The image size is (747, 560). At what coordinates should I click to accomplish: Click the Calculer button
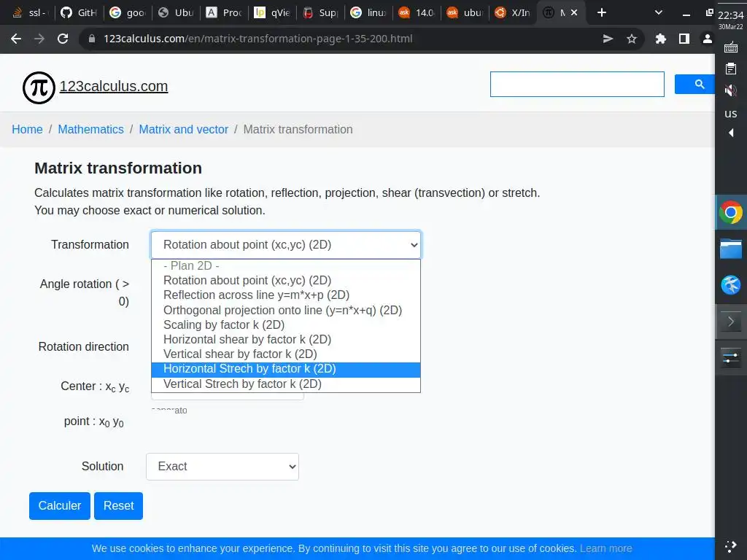point(60,506)
